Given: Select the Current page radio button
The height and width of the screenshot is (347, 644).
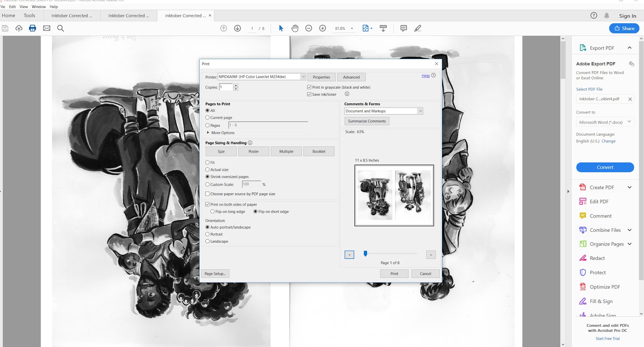Looking at the screenshot, I should click(207, 118).
